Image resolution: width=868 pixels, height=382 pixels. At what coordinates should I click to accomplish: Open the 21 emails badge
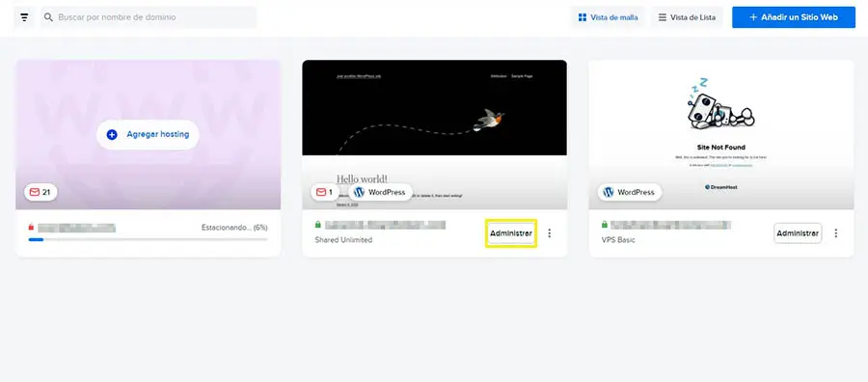41,192
